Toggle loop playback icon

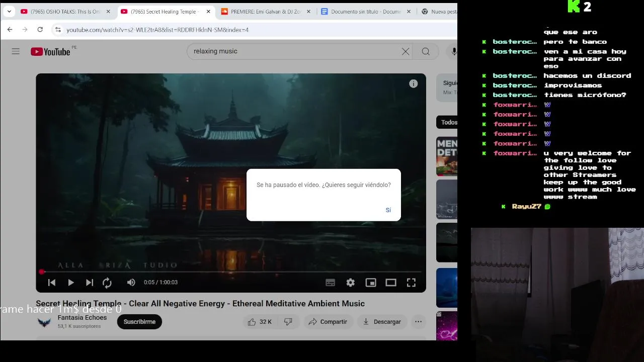click(x=107, y=283)
